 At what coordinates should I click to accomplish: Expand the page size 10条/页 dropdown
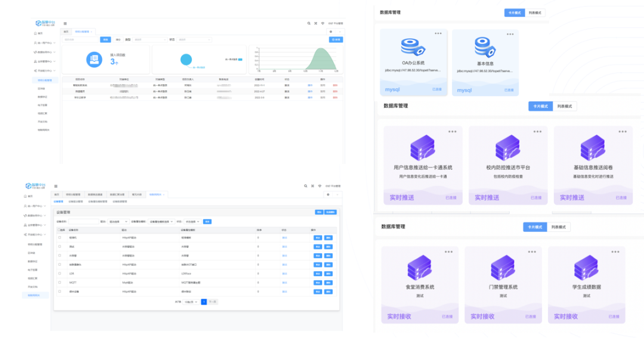190,302
